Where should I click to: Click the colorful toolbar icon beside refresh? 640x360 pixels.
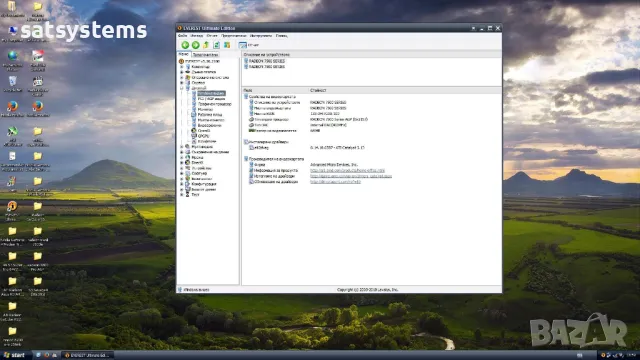(227, 45)
